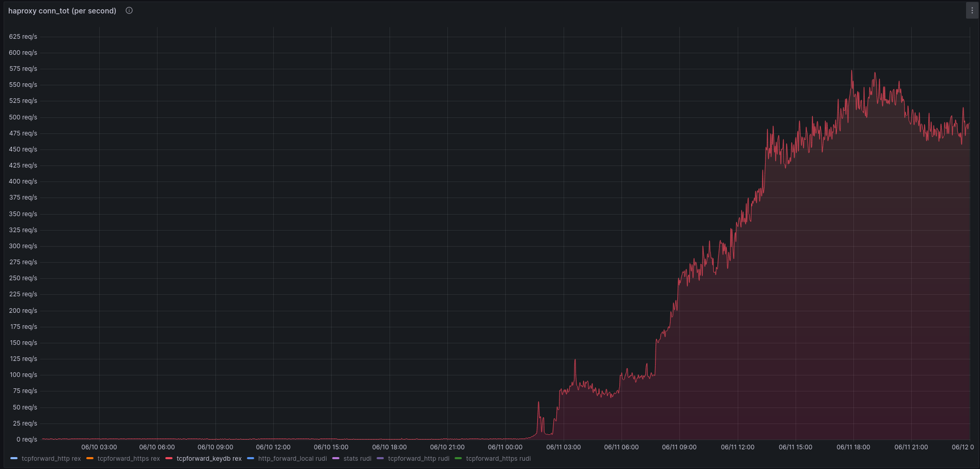Viewport: 980px width, 469px height.
Task: Toggle http_forward_local rudi legend series
Action: click(292, 459)
